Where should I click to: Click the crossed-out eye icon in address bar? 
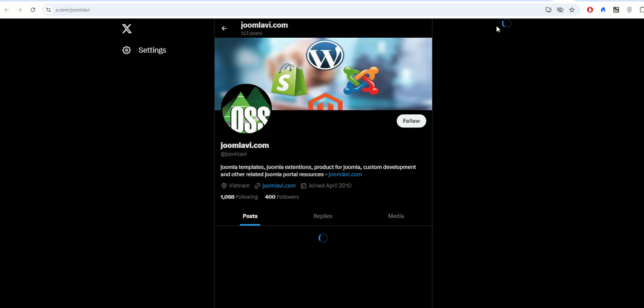tap(560, 10)
